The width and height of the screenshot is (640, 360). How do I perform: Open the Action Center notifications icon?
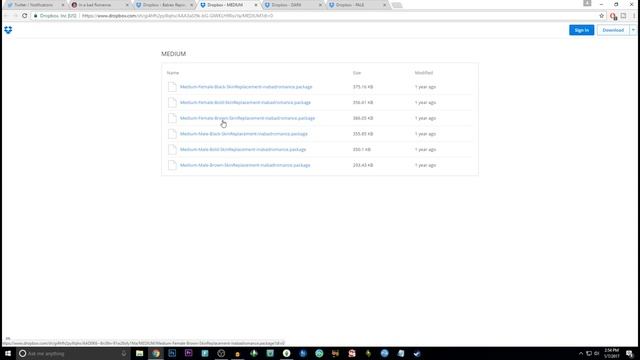coord(630,353)
